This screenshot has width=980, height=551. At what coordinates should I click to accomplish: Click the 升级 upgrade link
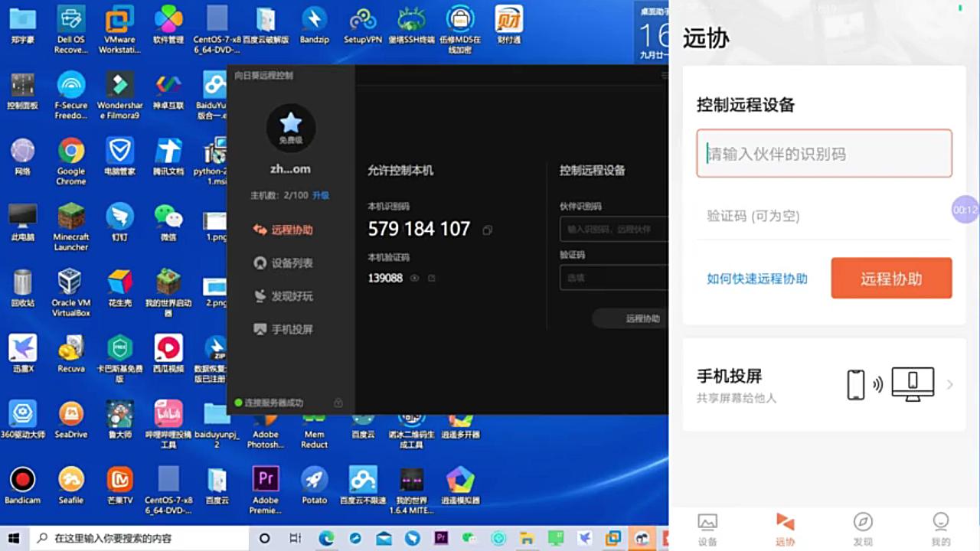click(x=321, y=195)
